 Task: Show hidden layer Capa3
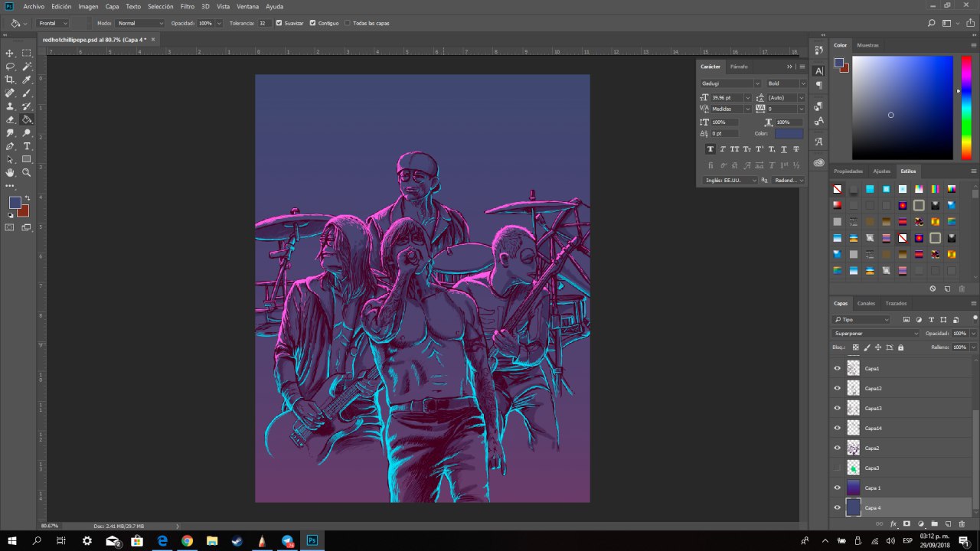coord(837,468)
